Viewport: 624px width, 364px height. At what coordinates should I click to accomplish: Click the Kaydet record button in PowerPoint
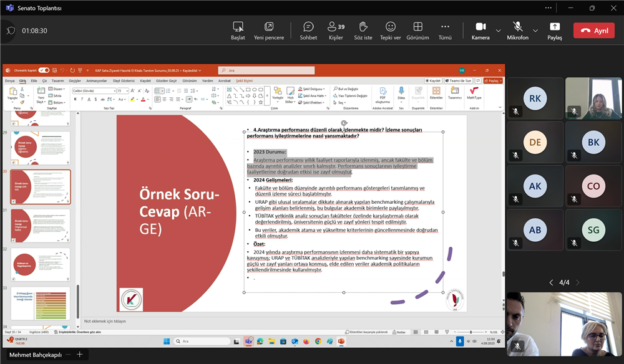tap(433, 80)
